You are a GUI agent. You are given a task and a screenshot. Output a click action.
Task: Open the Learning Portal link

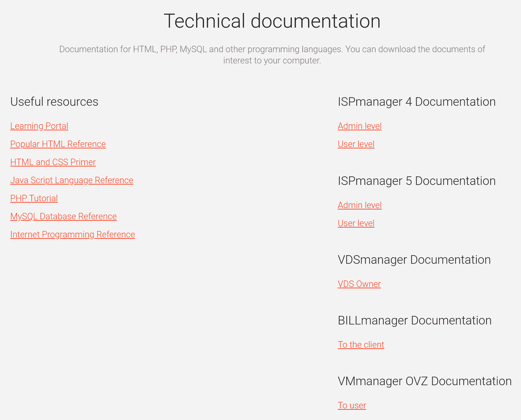(x=39, y=126)
